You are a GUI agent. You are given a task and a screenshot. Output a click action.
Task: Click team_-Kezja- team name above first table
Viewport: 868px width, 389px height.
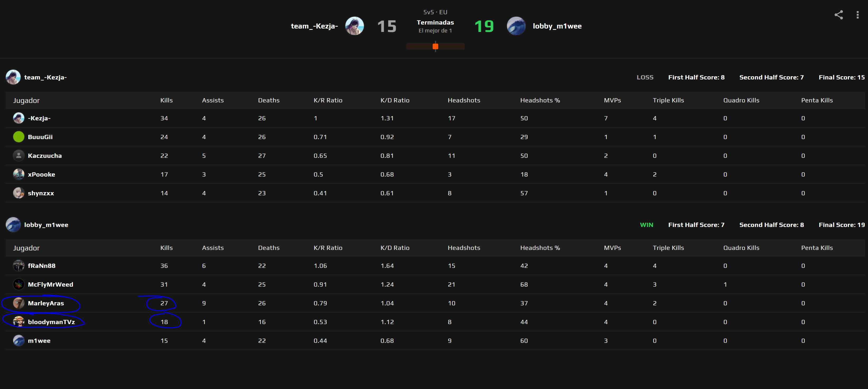pos(45,77)
